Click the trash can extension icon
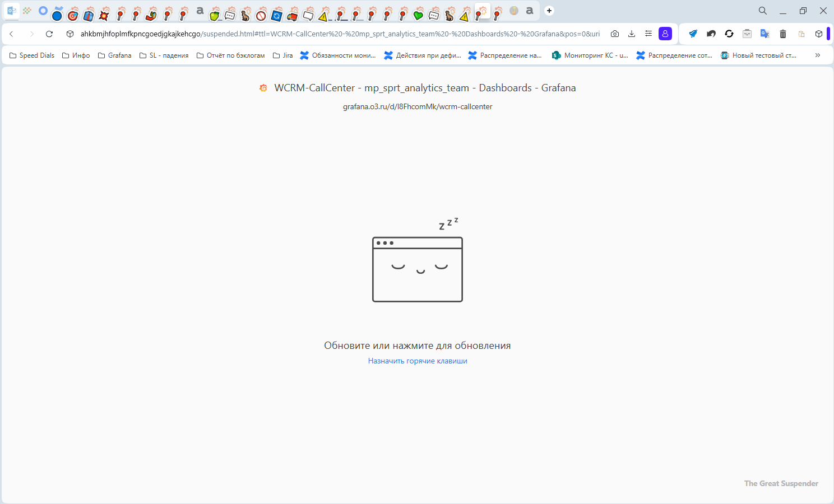The image size is (834, 504). point(783,34)
